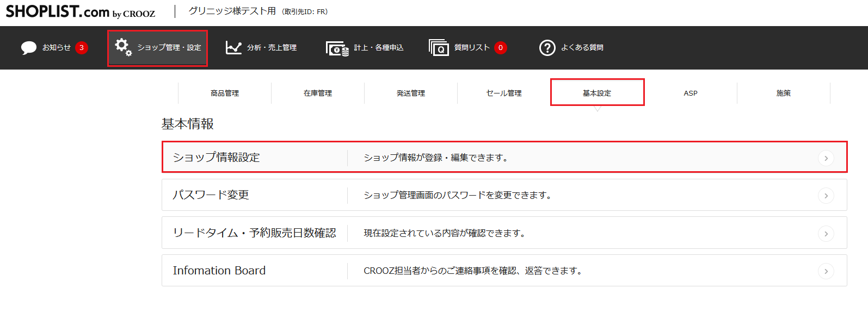This screenshot has width=868, height=313.
Task: Click the chart icon for 分析・売上管理
Action: pyautogui.click(x=233, y=48)
